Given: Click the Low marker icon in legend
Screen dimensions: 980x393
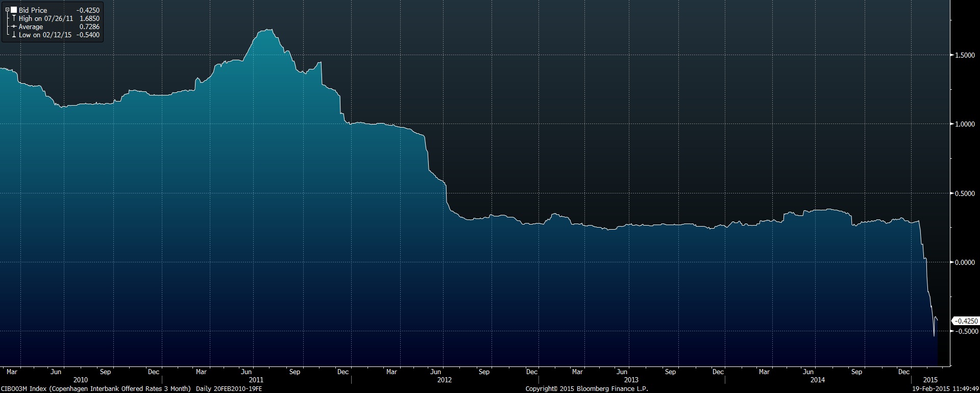Looking at the screenshot, I should click(14, 35).
